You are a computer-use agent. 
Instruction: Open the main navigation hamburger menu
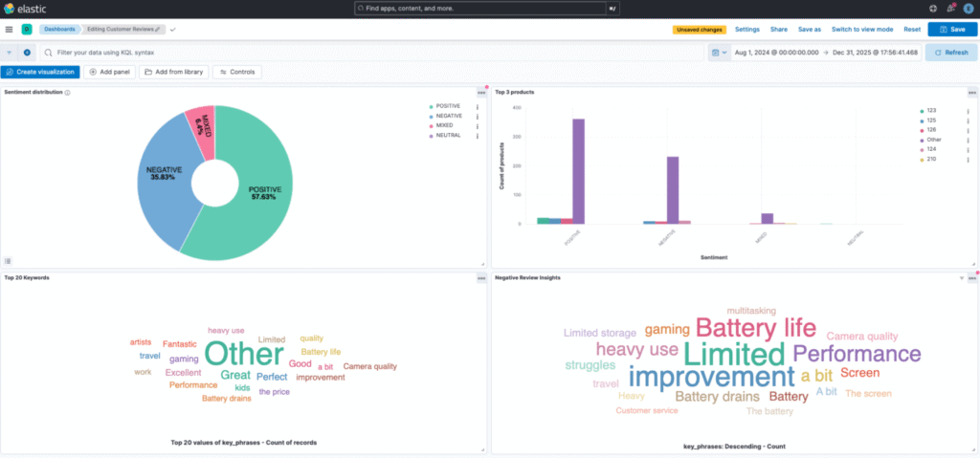pyautogui.click(x=9, y=30)
